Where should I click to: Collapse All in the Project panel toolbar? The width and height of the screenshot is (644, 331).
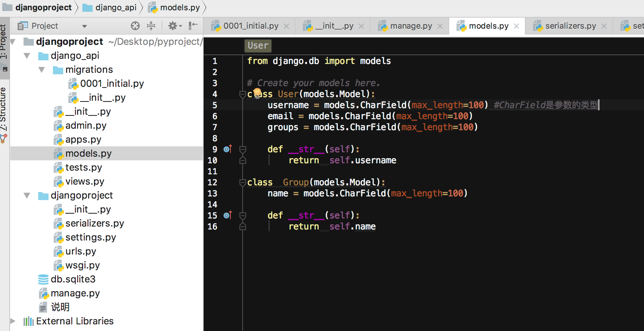click(x=151, y=26)
